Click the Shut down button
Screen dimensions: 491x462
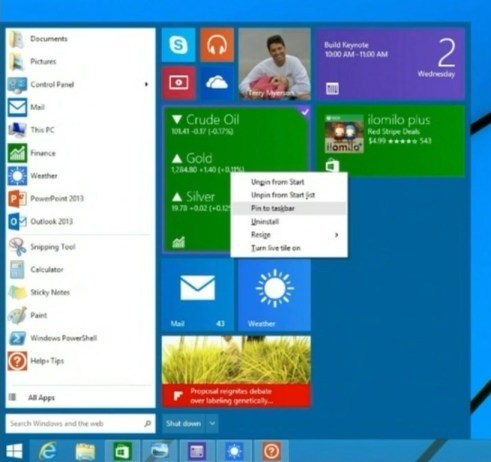(x=184, y=424)
